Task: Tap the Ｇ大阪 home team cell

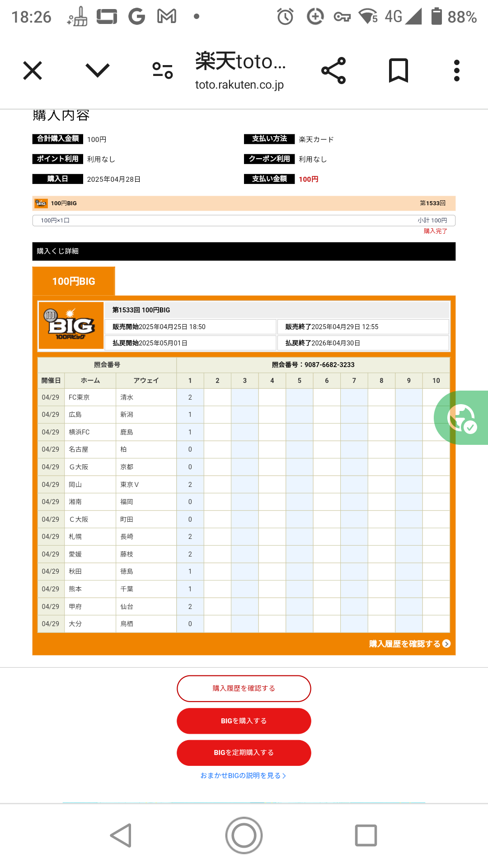Action: pyautogui.click(x=90, y=467)
